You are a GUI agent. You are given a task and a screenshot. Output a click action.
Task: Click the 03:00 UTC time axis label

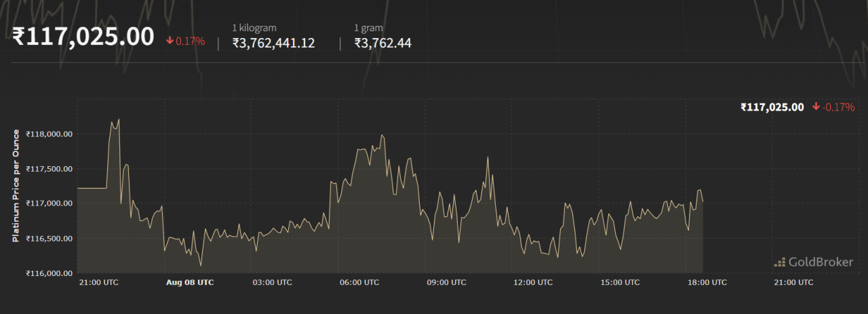coord(272,282)
